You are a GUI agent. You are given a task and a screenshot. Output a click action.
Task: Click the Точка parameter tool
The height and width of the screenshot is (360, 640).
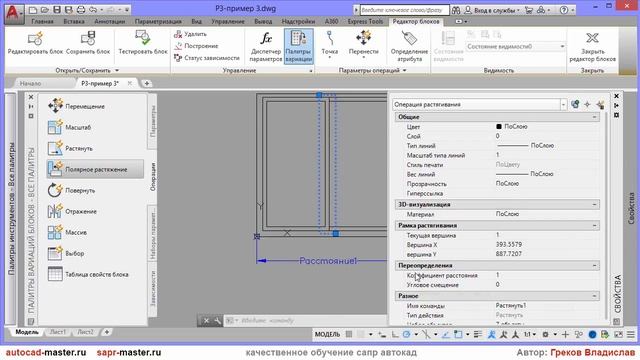point(329,45)
